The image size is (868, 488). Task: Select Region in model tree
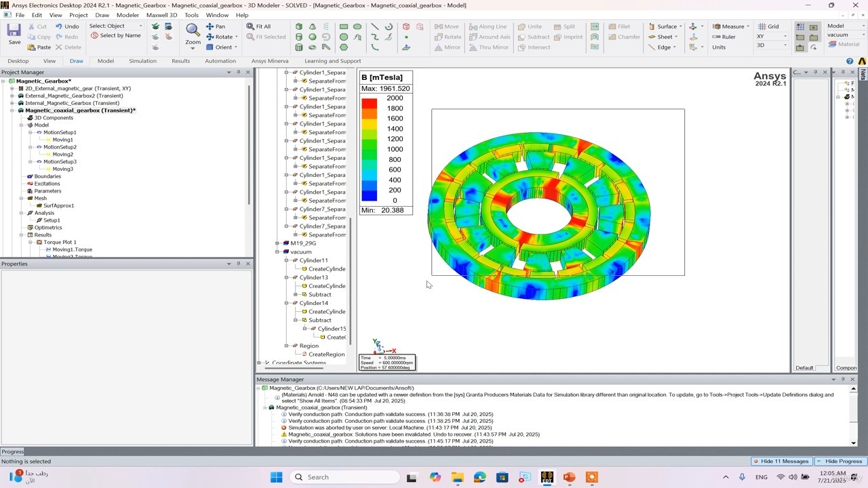click(x=309, y=346)
